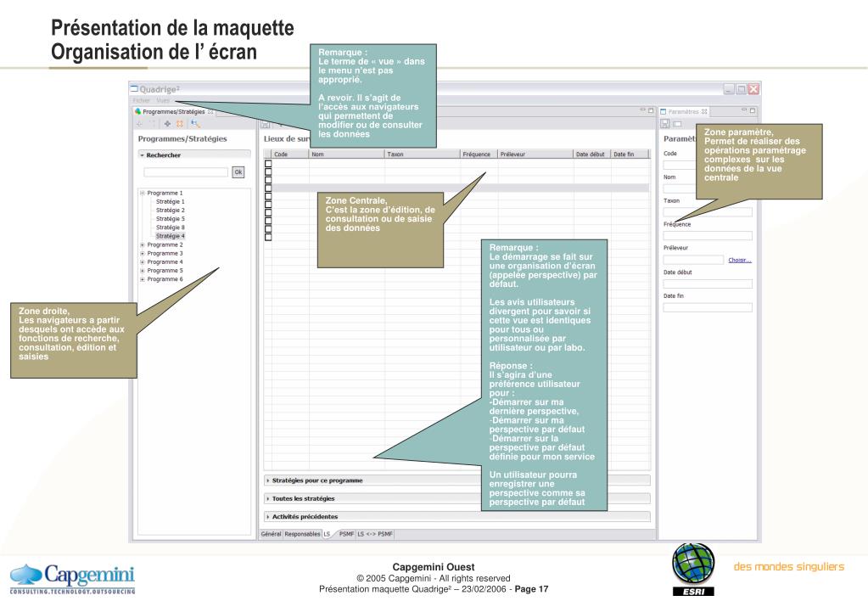Screen dimensions: 868x601
Task: Click the rectangle icon beside the Paramètres save icon
Action: click(677, 124)
